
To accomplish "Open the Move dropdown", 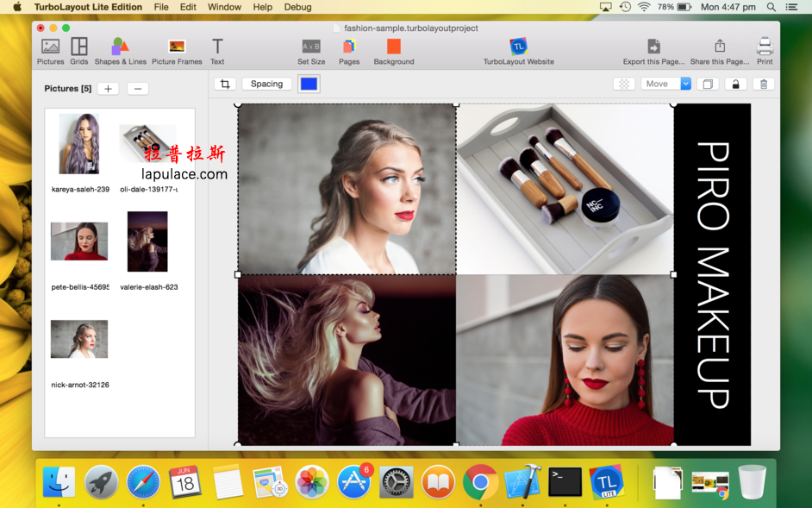I will tap(666, 84).
